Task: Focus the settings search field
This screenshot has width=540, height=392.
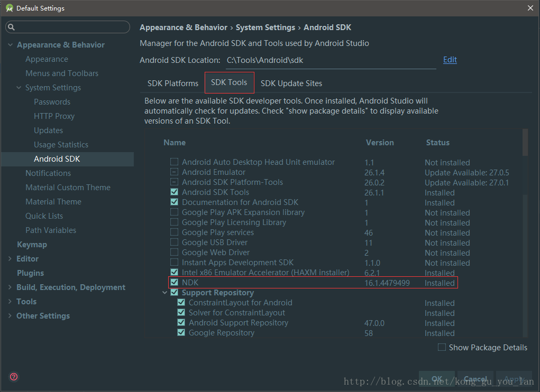Action: pos(68,27)
